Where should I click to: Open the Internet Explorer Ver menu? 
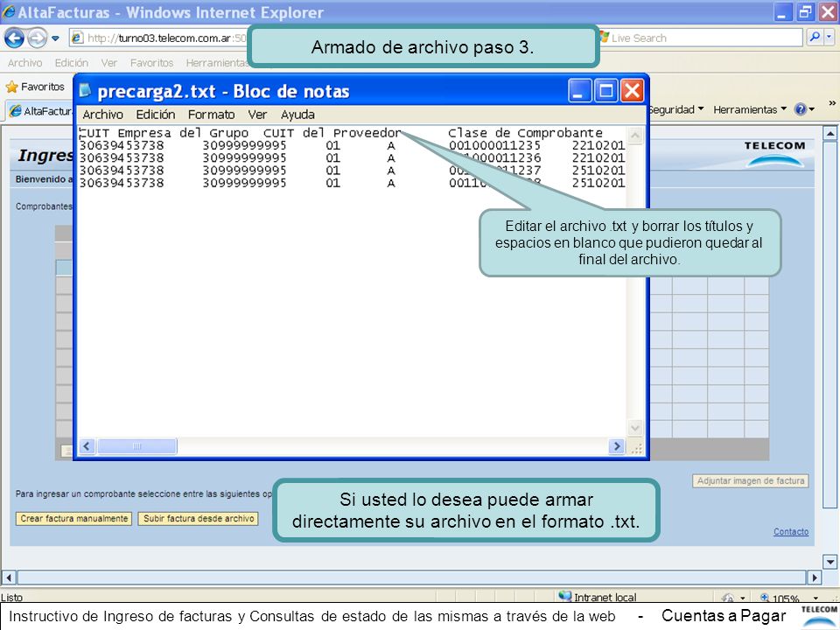pyautogui.click(x=108, y=63)
